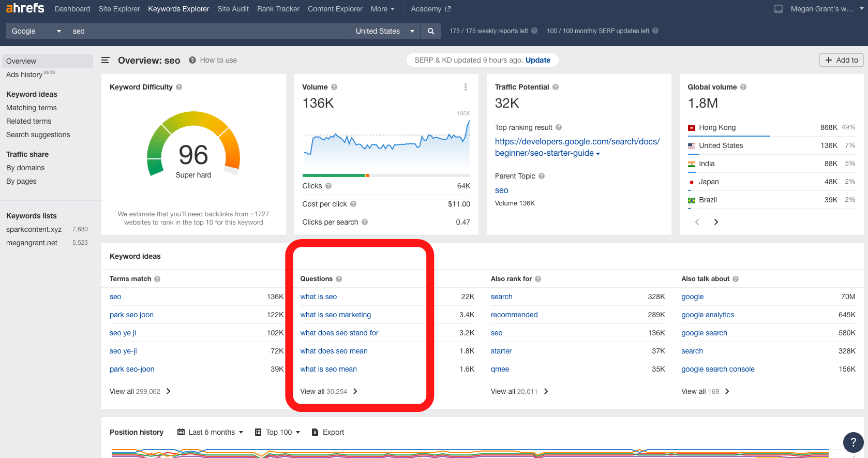This screenshot has width=868, height=458.
Task: View all 299,062 terms match keywords
Action: click(140, 391)
